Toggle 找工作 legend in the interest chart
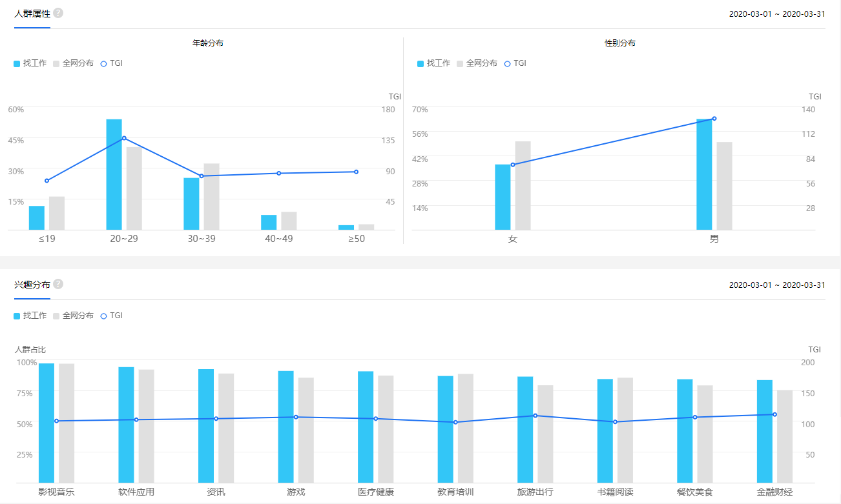841x504 pixels. (x=30, y=316)
